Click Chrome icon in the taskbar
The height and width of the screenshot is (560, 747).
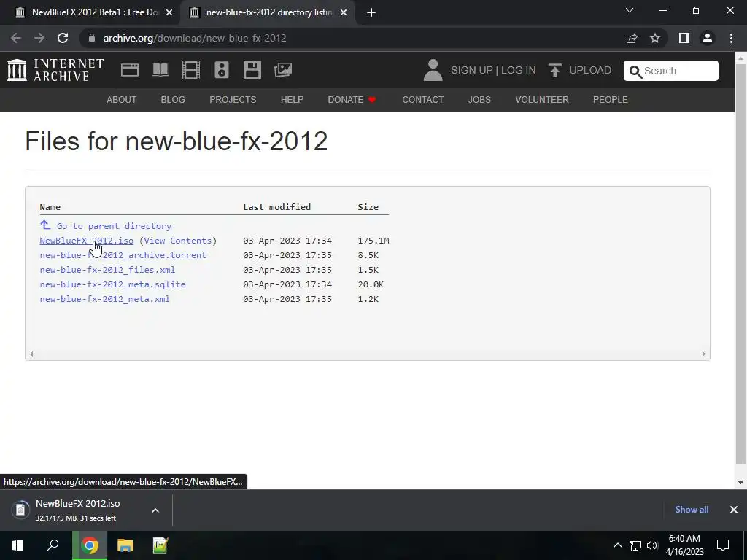click(90, 545)
